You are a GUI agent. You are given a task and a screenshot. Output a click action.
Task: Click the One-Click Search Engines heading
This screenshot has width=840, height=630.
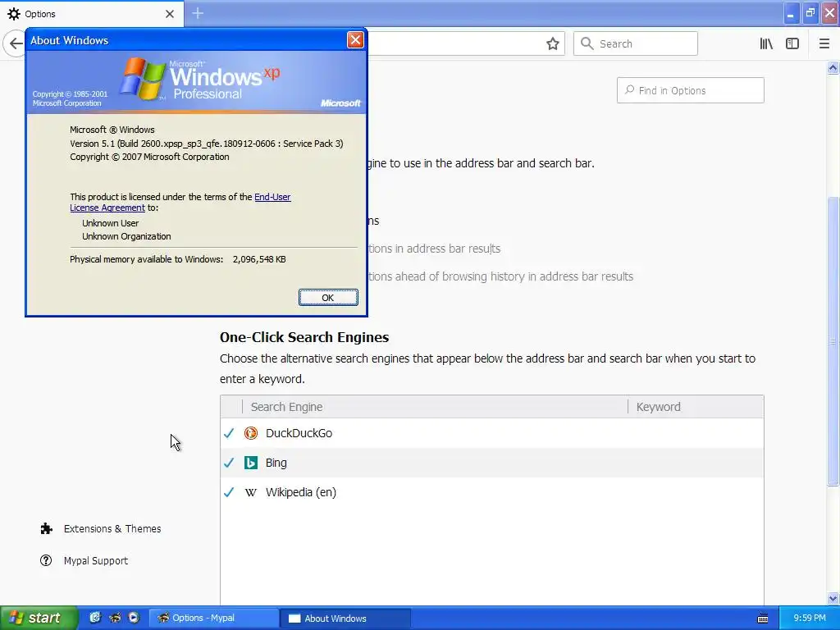(x=304, y=337)
